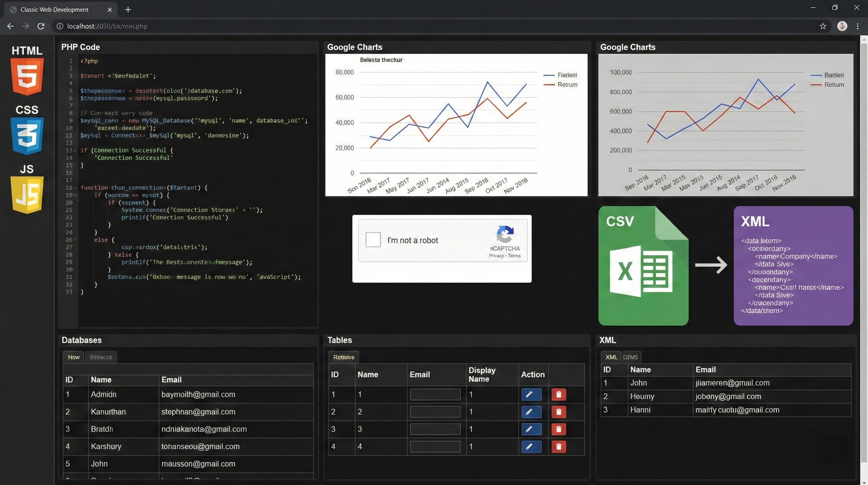Bookmark this page with star icon
The width and height of the screenshot is (868, 485).
[823, 26]
